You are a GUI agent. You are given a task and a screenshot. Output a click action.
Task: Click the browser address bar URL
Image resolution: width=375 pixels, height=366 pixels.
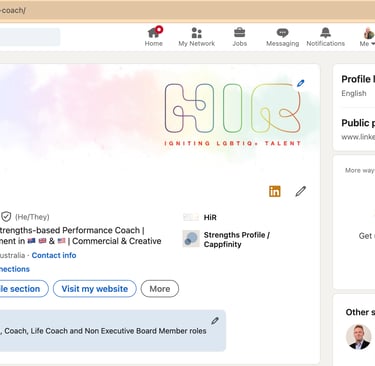pos(13,10)
